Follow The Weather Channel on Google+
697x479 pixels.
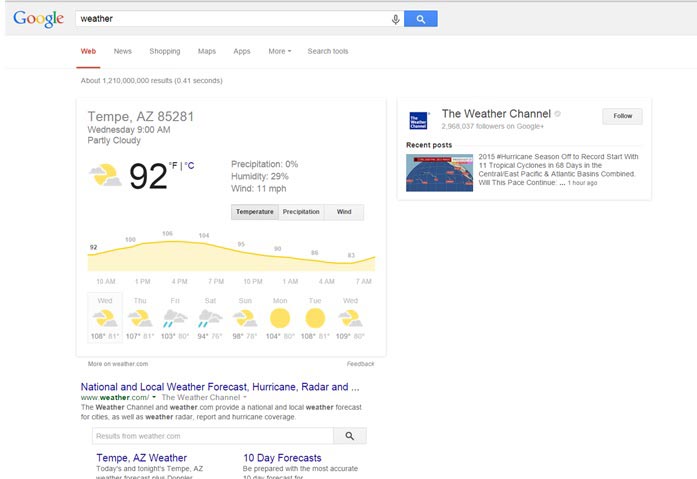pos(622,116)
